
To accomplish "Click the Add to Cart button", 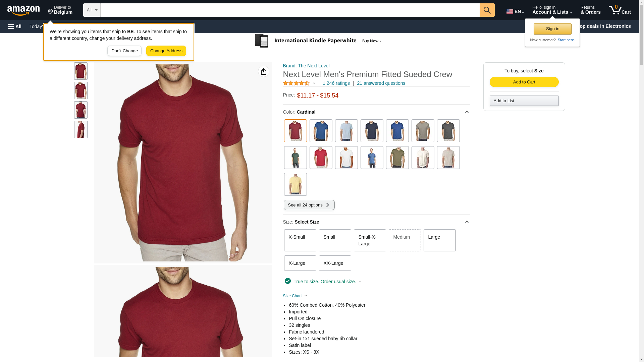I will click(524, 82).
